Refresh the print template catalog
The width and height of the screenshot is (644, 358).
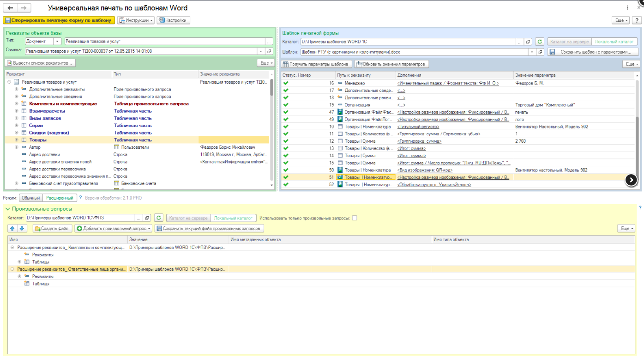tap(540, 42)
